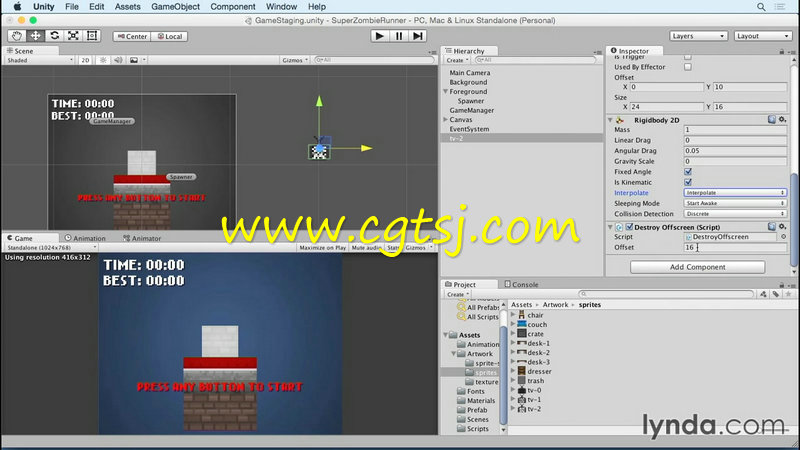This screenshot has width=800, height=450.
Task: Click the Destroy Offscreen Offset field
Action: (735, 247)
